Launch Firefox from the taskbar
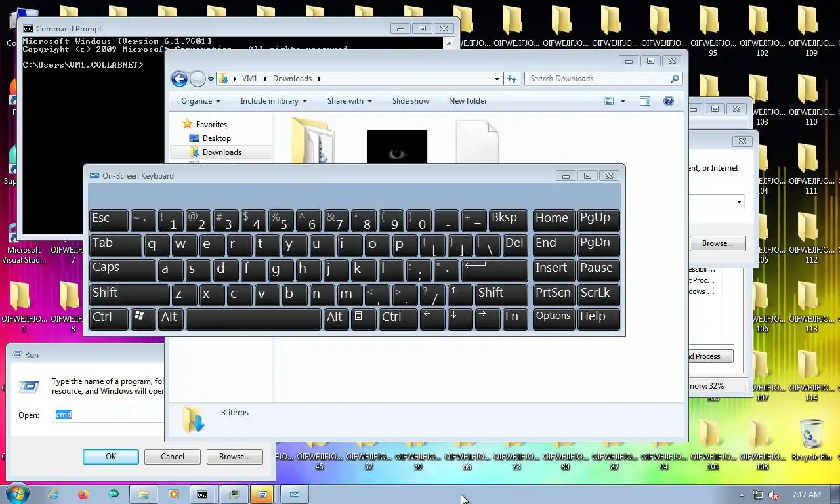840x504 pixels. [83, 494]
